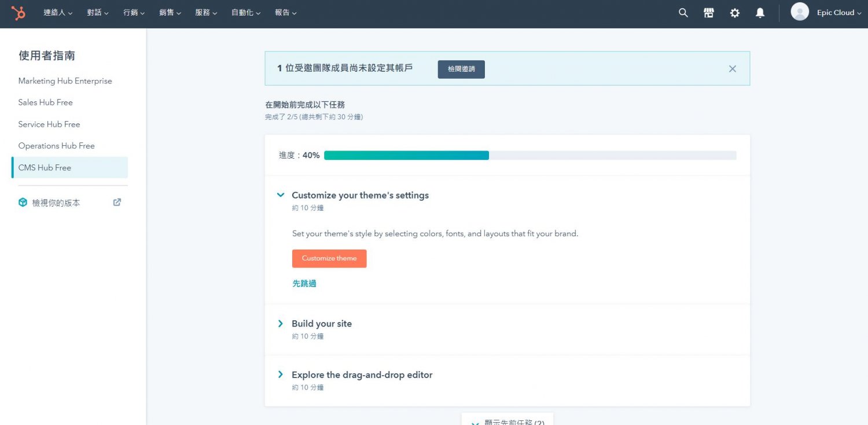The image size is (868, 425).
Task: Open the 自動化 menu
Action: 246,13
